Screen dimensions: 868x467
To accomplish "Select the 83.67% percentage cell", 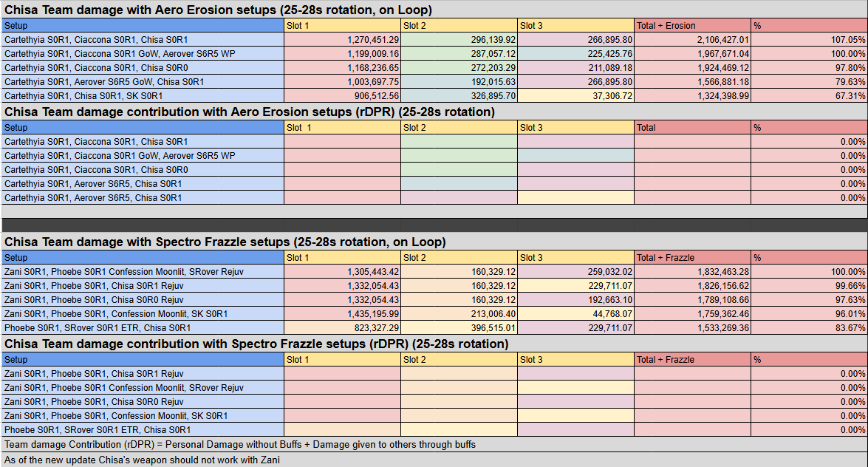I will [809, 328].
